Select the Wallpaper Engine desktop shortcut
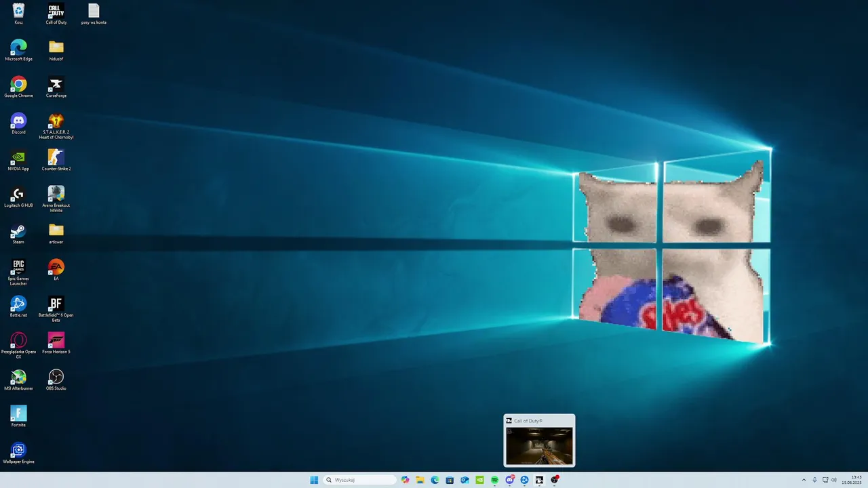 [x=18, y=453]
